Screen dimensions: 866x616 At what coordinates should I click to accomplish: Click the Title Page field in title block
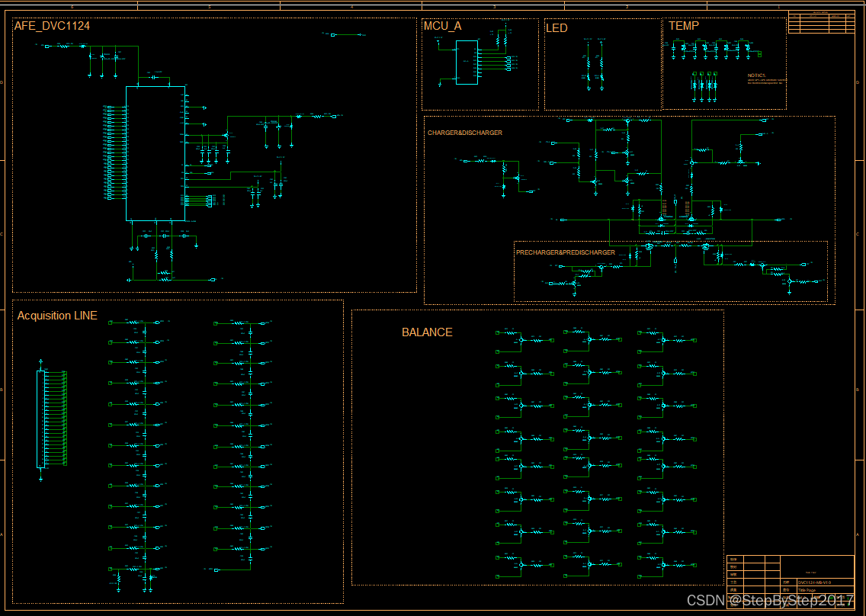(x=808, y=590)
